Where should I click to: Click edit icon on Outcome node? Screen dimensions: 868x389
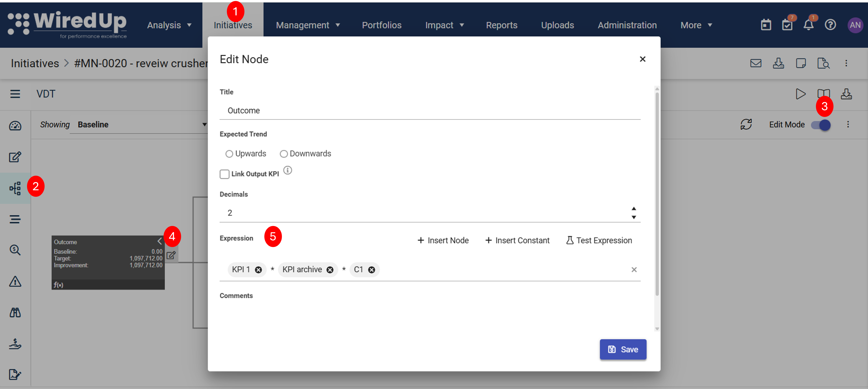[171, 255]
